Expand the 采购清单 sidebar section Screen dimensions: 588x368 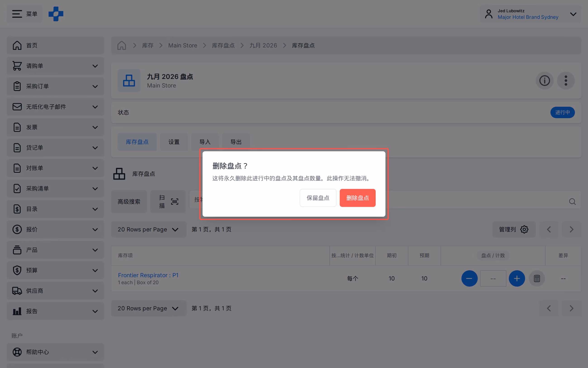click(55, 189)
